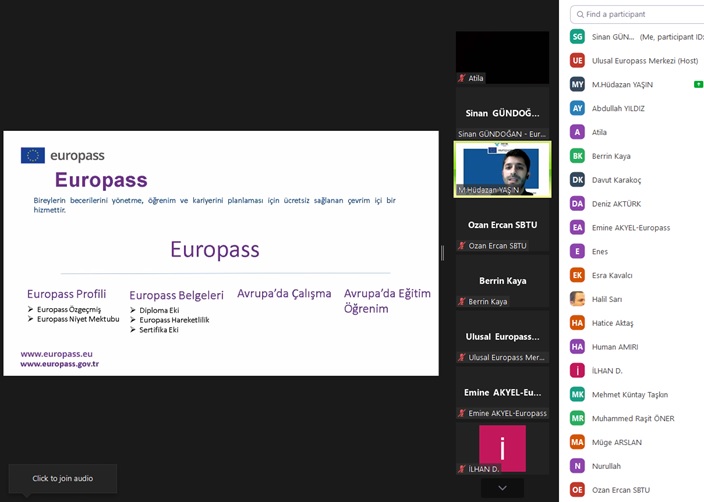Click Halil Sarı's profile photo avatar
The width and height of the screenshot is (704, 502).
pyautogui.click(x=577, y=299)
